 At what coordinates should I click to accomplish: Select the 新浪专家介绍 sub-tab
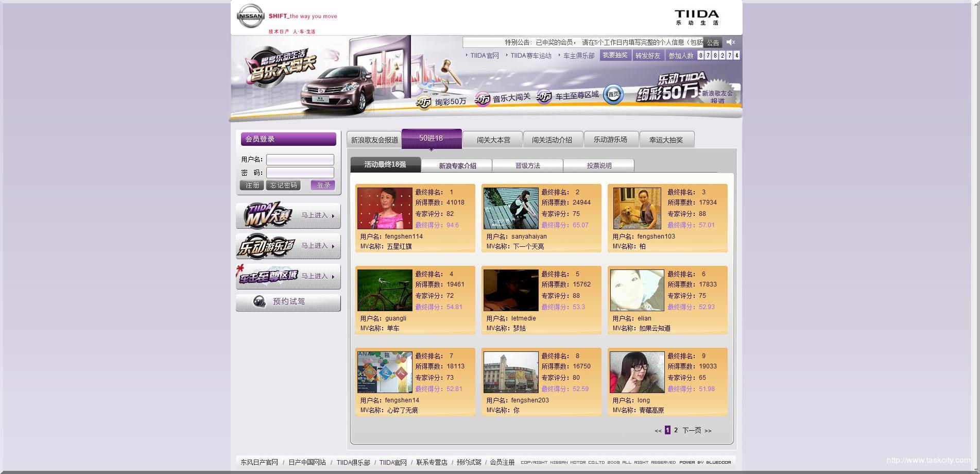tap(457, 166)
